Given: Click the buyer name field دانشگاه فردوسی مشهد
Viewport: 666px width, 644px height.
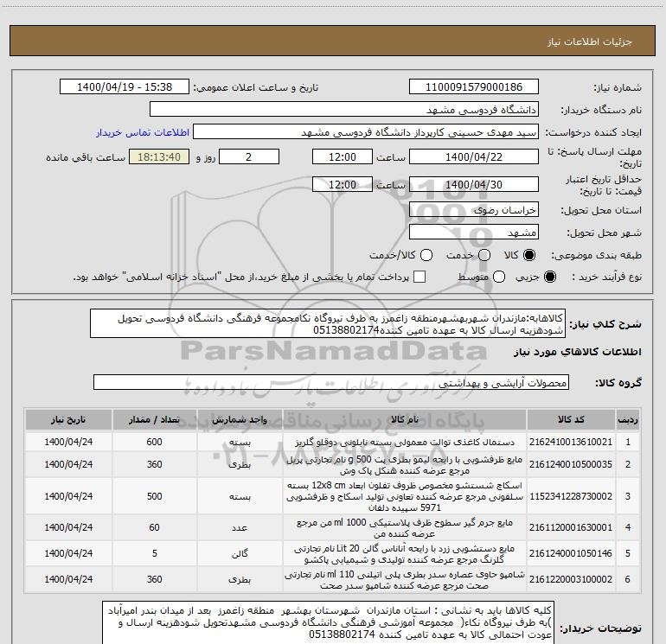Looking at the screenshot, I should point(344,109).
